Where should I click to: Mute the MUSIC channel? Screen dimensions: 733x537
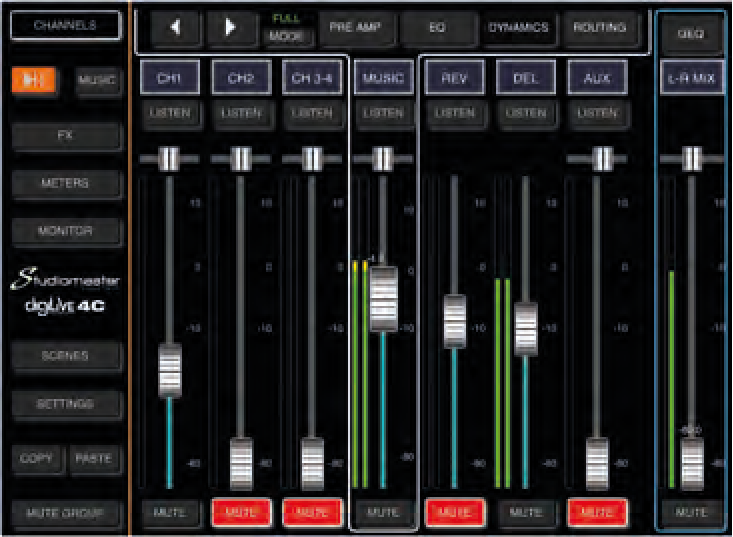[x=383, y=513]
